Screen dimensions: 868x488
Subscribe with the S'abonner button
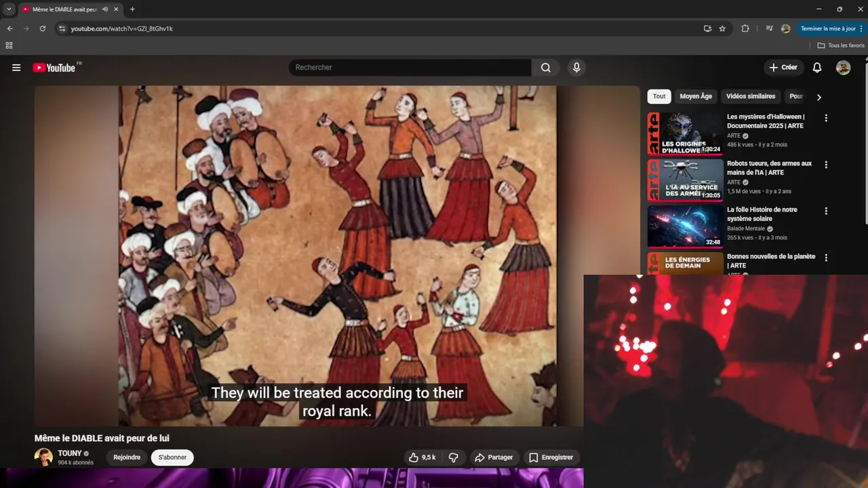point(172,457)
